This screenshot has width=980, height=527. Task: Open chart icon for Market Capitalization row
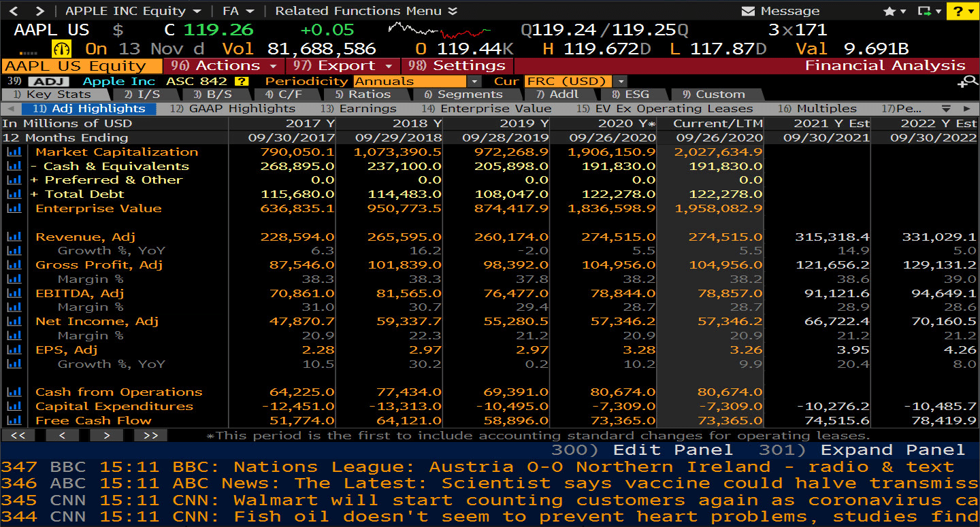coord(14,152)
